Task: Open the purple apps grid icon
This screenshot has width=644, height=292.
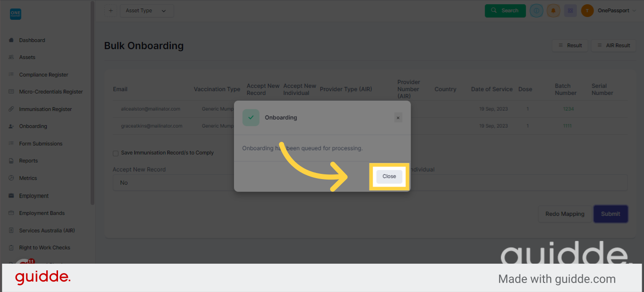Action: [x=570, y=10]
